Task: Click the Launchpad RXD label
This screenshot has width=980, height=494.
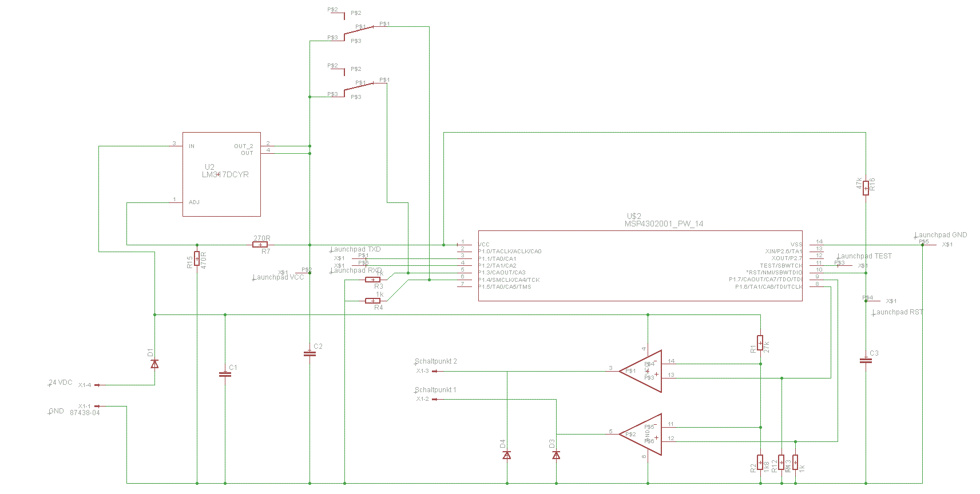Action: pos(356,270)
